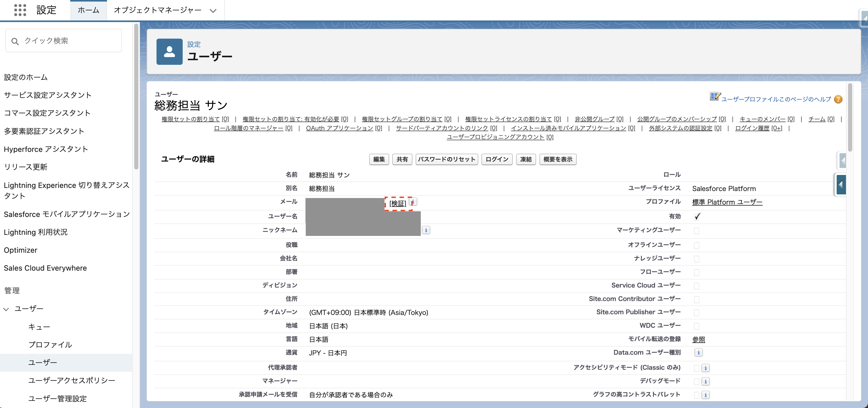The width and height of the screenshot is (868, 408).
Task: Toggle Site.com Contributor ユーザー checkbox
Action: pyautogui.click(x=696, y=299)
